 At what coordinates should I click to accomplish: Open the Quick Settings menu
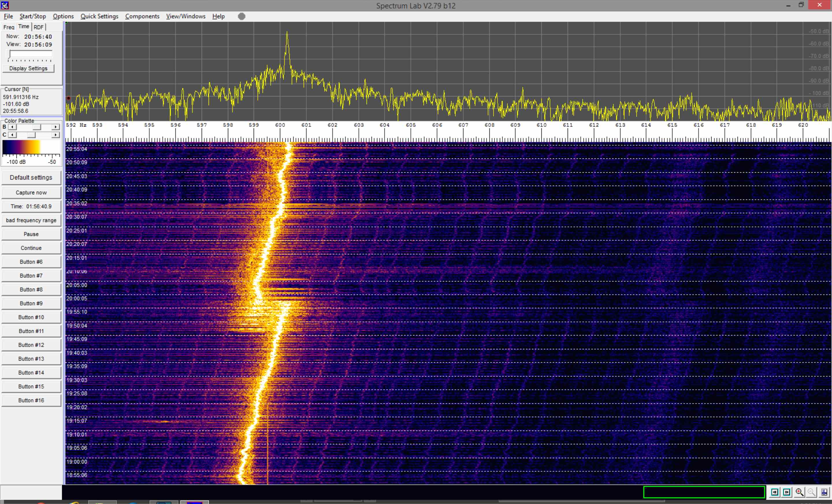[99, 16]
